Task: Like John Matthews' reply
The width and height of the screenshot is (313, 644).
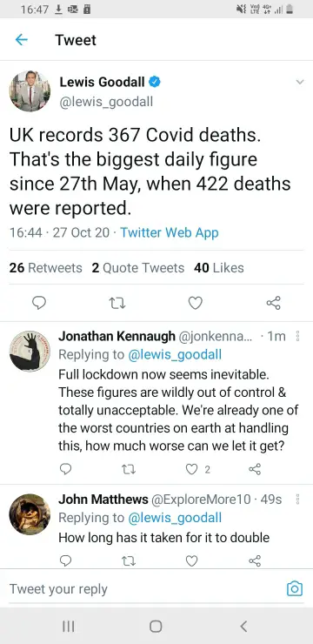Action: pos(191,560)
